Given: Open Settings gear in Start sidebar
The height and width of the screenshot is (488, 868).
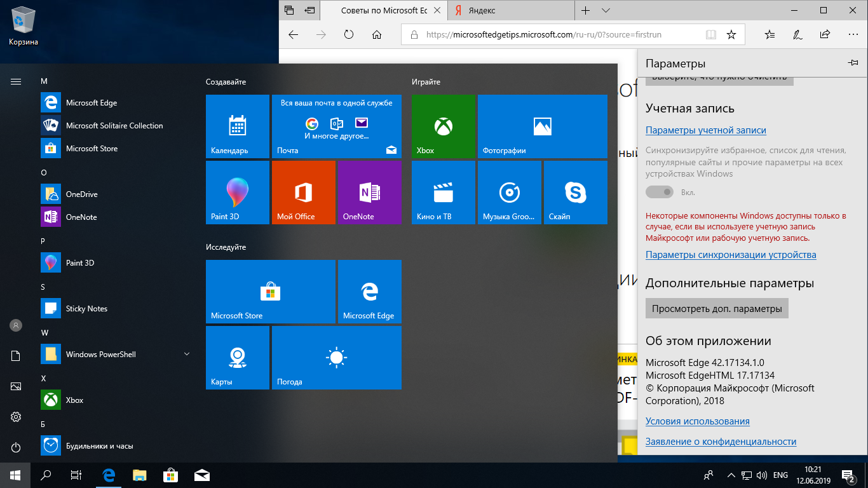Looking at the screenshot, I should tap(16, 417).
